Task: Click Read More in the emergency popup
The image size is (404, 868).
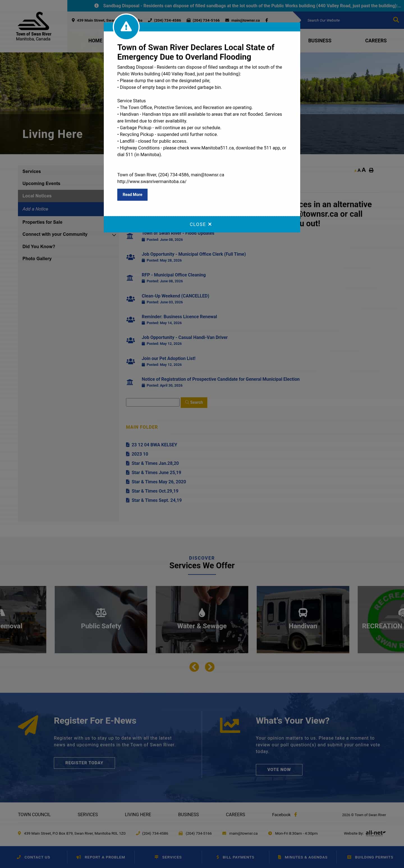Action: (x=132, y=194)
